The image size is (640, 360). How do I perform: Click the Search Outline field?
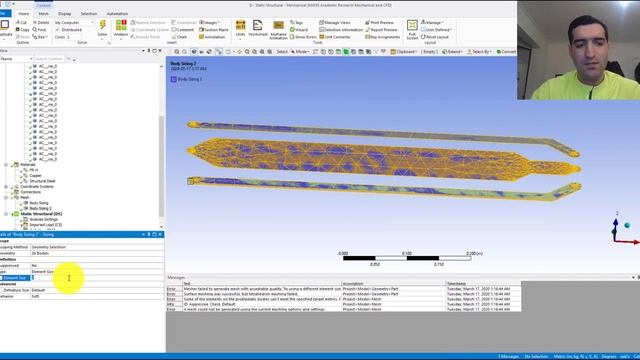[49, 59]
